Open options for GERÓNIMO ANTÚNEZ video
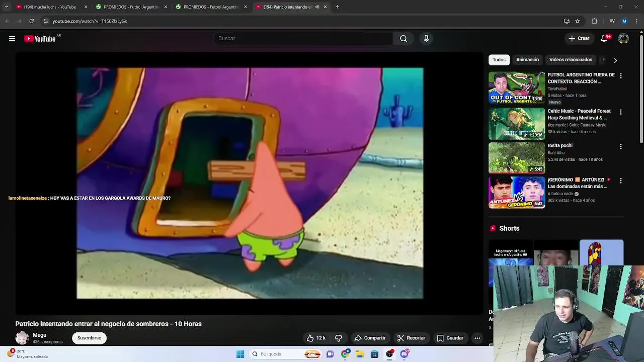Screen dimensions: 644x362 coord(620,180)
